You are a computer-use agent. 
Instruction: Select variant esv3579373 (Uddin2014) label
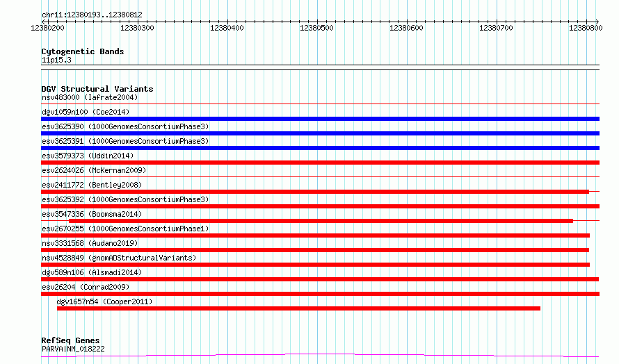point(88,156)
